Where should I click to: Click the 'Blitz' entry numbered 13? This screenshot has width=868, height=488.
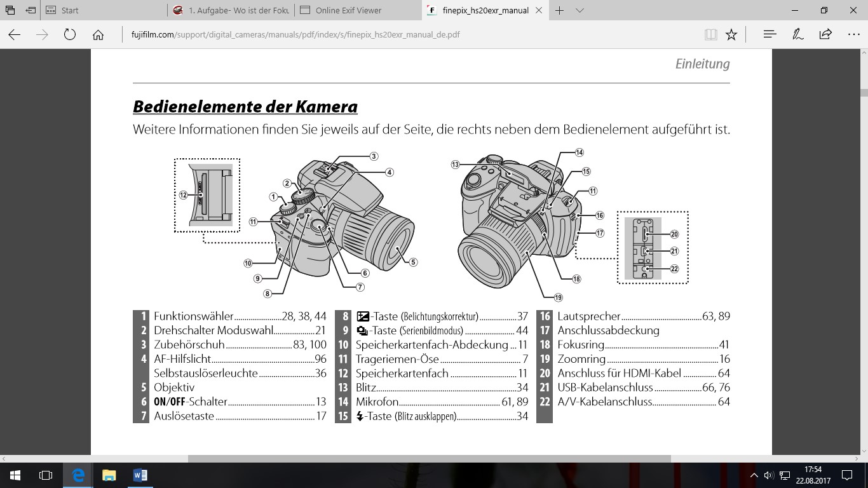coord(366,388)
